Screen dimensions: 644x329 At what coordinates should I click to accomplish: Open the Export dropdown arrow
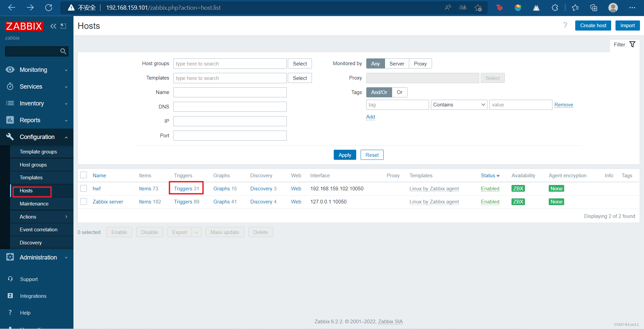pyautogui.click(x=197, y=232)
